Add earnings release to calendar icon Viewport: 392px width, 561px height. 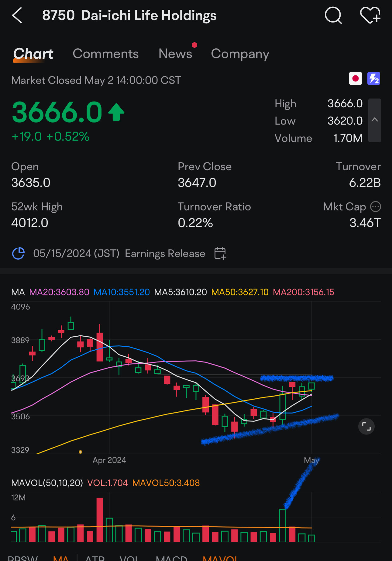tap(220, 253)
